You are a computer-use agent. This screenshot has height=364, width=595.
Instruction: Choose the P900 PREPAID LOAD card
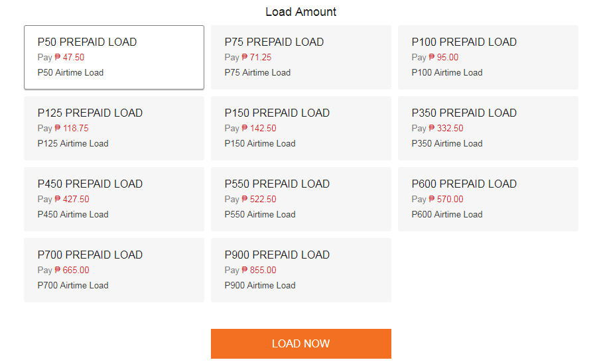tap(300, 270)
